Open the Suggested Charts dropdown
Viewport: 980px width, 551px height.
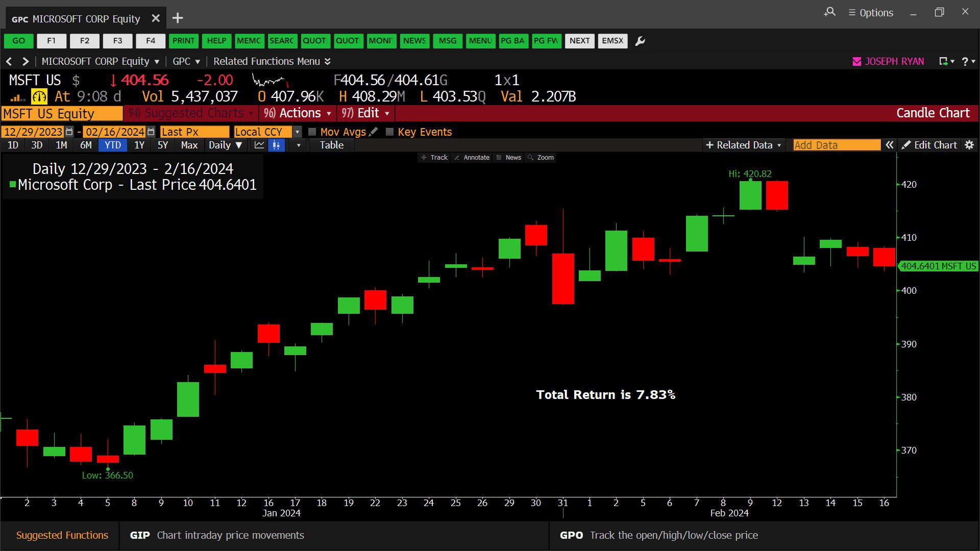click(191, 113)
